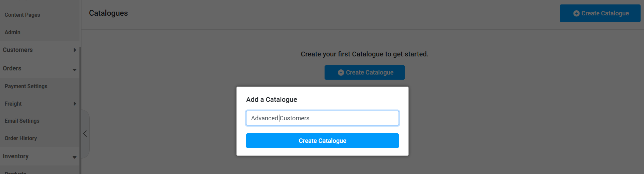Expand the Freight submenu arrow
Screen dimensions: 644x174
(x=75, y=104)
